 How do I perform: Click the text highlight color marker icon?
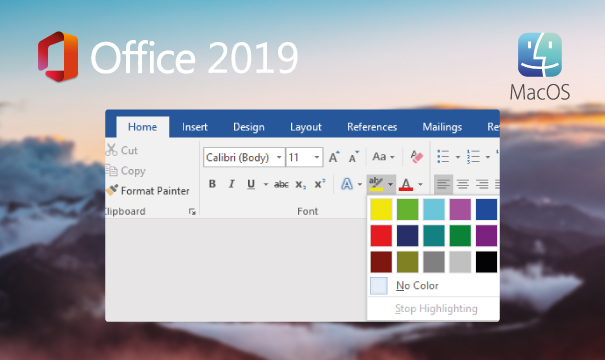[x=376, y=184]
